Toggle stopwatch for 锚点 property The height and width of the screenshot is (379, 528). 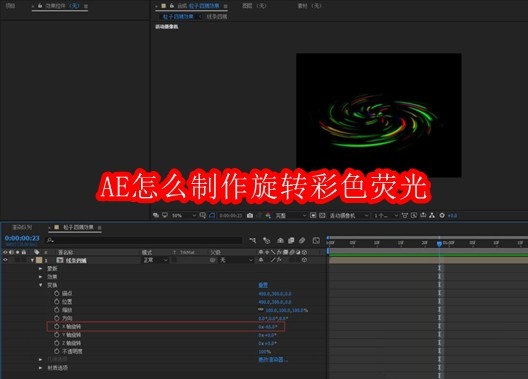(57, 293)
